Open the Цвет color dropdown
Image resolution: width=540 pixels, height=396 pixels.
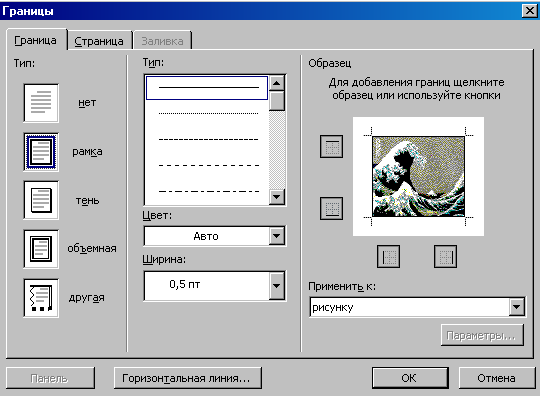277,236
